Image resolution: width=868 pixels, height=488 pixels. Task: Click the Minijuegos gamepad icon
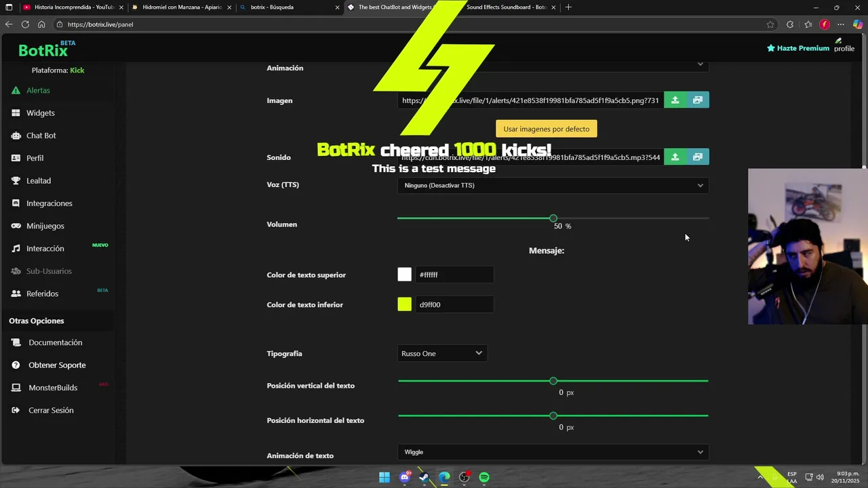[16, 226]
